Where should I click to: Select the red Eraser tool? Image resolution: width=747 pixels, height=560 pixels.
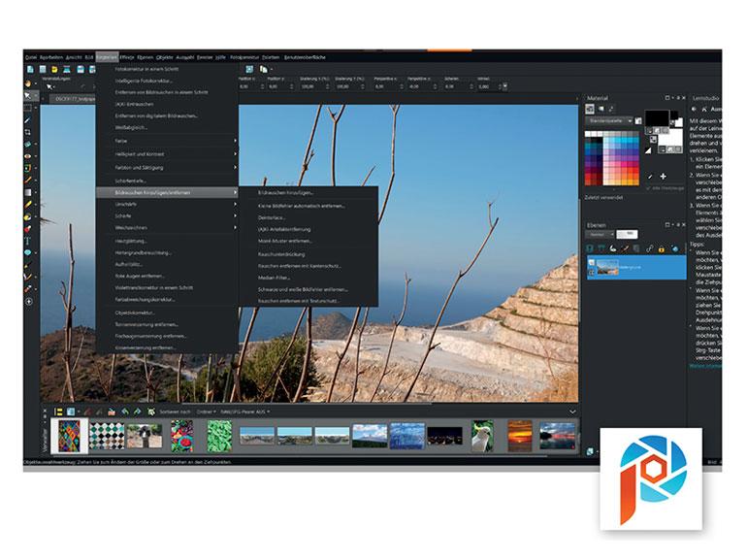(x=28, y=229)
